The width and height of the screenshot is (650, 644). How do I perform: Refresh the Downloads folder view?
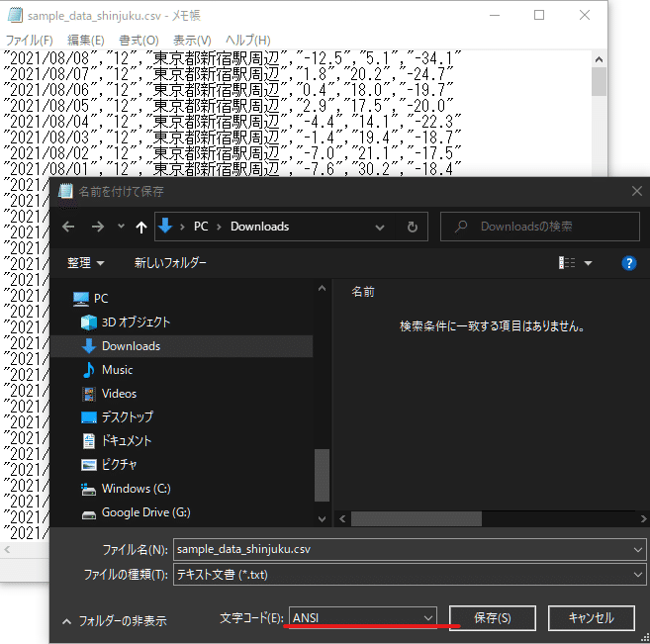412,227
